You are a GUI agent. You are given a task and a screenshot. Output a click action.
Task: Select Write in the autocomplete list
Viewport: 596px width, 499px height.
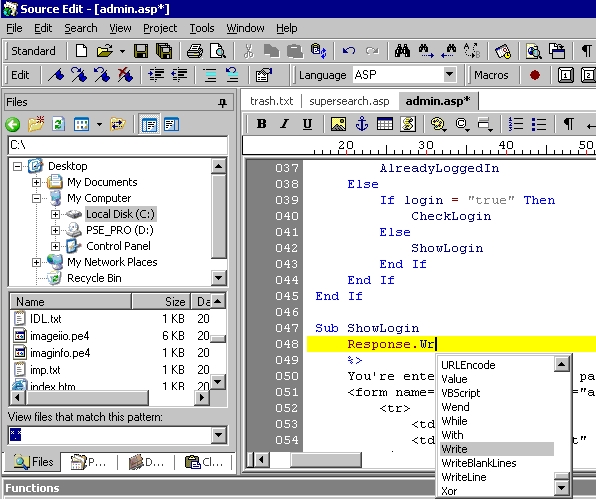pyautogui.click(x=497, y=449)
